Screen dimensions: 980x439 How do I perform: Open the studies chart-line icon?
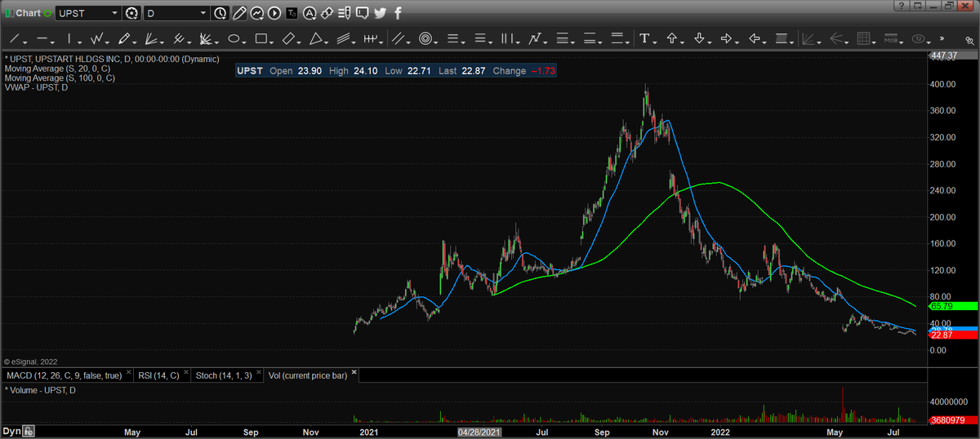[x=257, y=13]
